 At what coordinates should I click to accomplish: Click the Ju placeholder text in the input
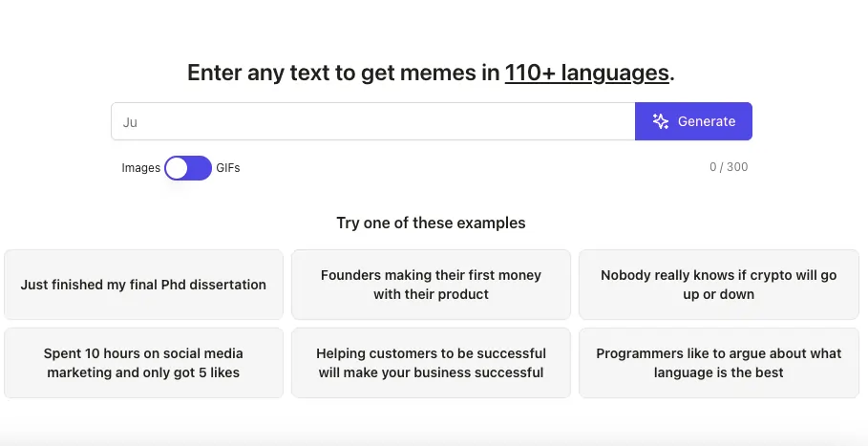pyautogui.click(x=130, y=122)
